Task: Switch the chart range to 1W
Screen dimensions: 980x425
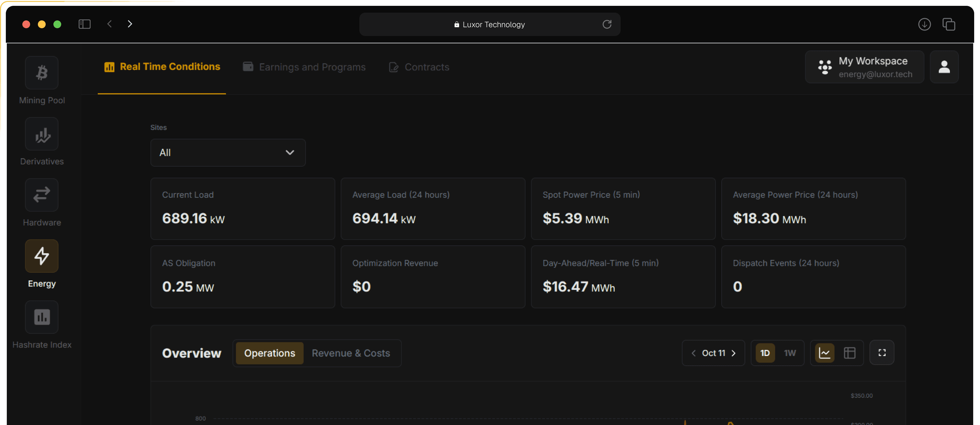Action: [790, 353]
